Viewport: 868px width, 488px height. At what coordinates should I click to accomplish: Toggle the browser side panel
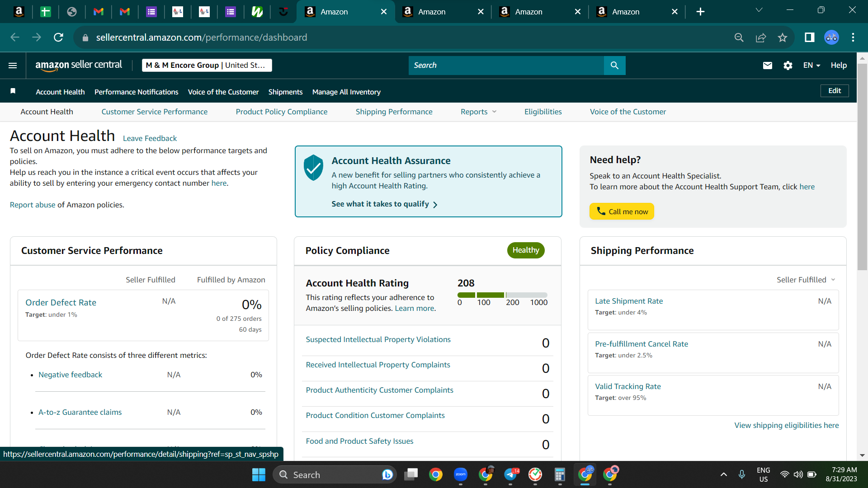coord(809,38)
